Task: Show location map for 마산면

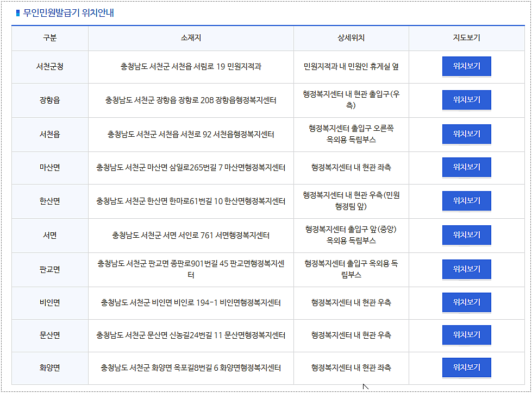Action: [x=466, y=167]
